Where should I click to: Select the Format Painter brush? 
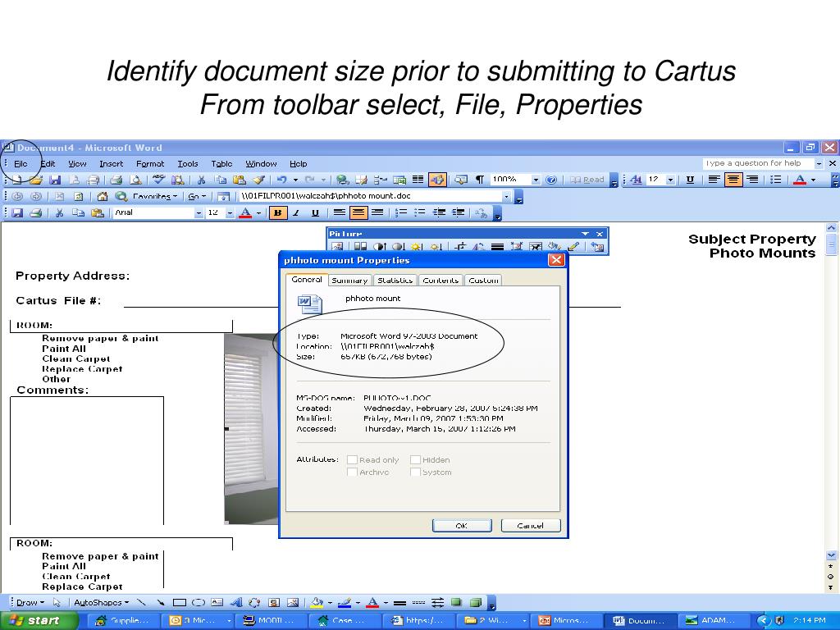click(259, 180)
